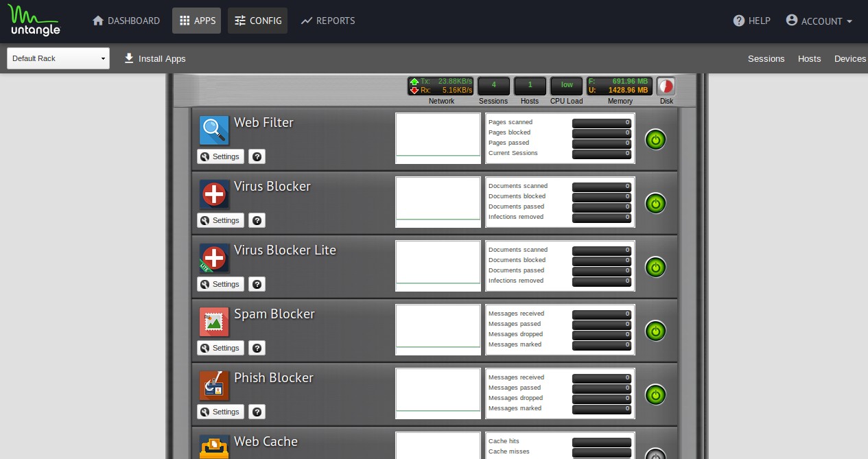
Task: Click the Phish Blocker app icon
Action: pos(214,385)
